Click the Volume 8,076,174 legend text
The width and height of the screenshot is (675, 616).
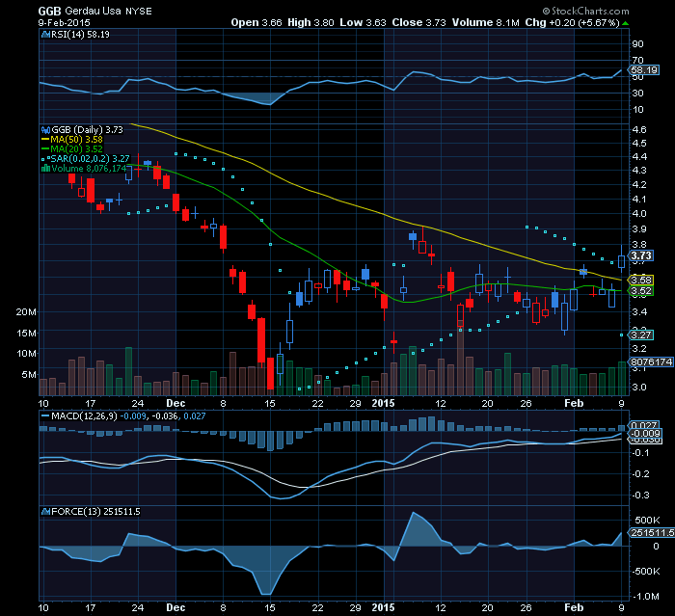(x=89, y=169)
